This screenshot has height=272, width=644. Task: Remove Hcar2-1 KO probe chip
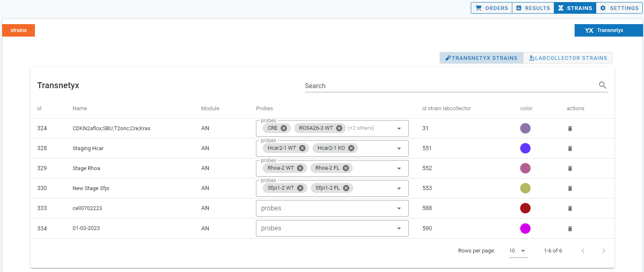[351, 148]
